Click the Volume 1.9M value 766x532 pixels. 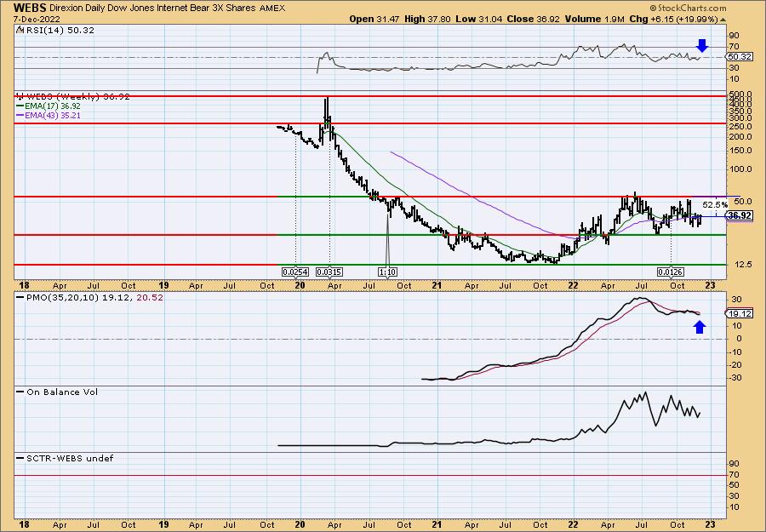click(595, 19)
